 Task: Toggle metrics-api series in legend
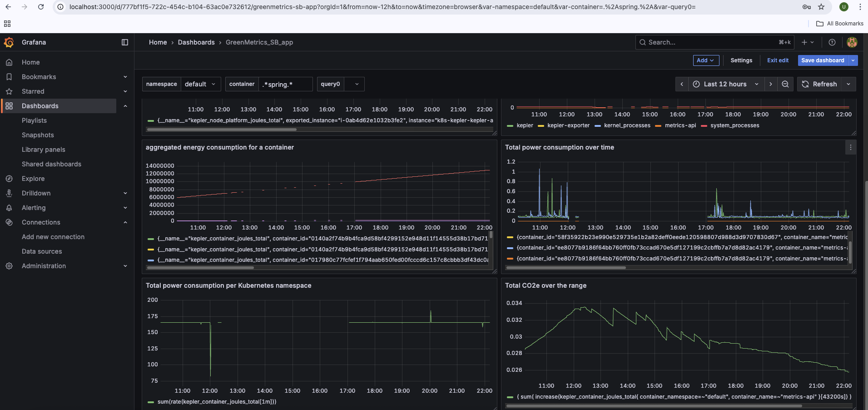coord(680,125)
